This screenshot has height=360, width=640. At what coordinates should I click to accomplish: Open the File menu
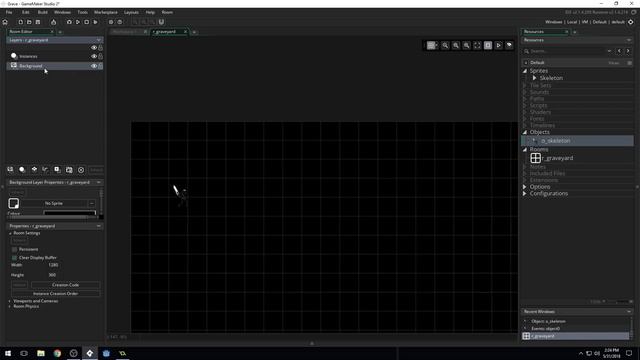9,12
